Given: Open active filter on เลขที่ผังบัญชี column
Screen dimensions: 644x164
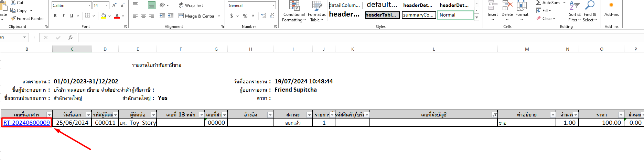Looking at the screenshot, I should tap(494, 115).
